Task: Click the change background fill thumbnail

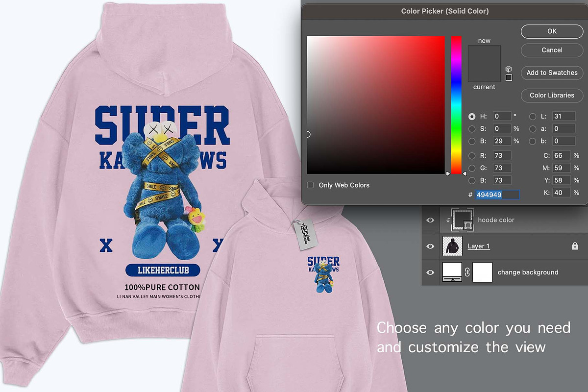Action: point(452,272)
